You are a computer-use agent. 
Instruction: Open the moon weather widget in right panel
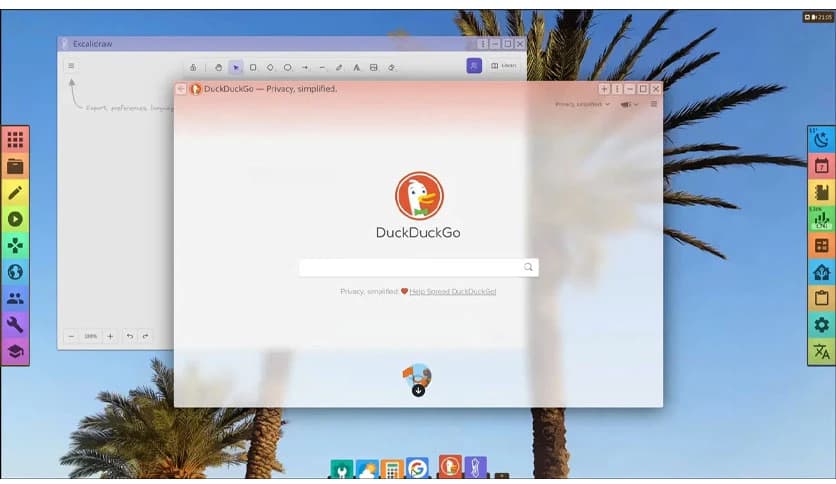822,140
